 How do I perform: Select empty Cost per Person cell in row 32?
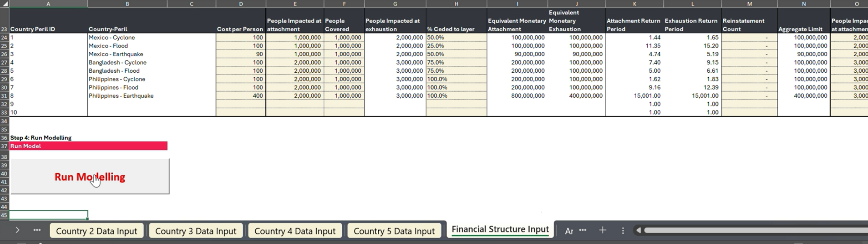click(x=241, y=104)
